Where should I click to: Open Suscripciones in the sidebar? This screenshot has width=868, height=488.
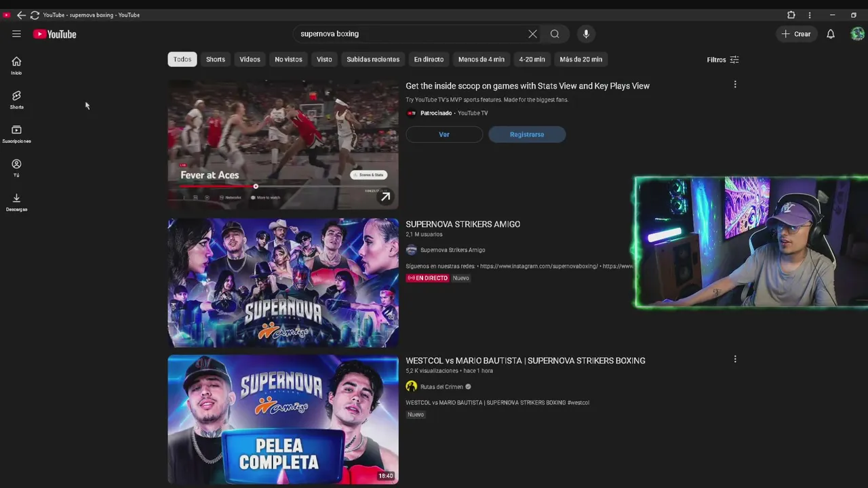click(16, 134)
